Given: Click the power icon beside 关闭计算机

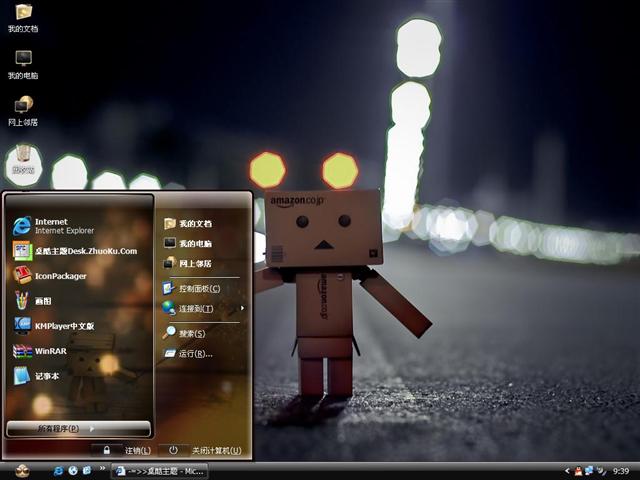Looking at the screenshot, I should 173,450.
